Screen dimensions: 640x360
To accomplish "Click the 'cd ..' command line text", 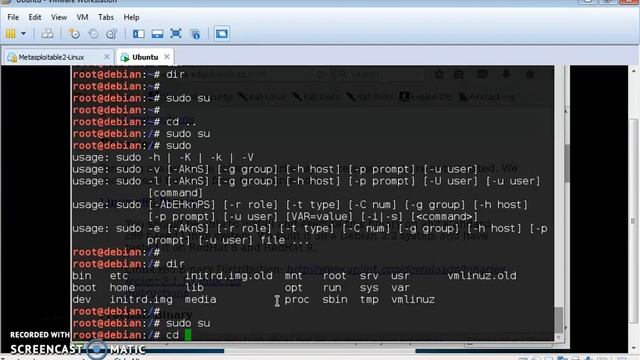I will click(x=181, y=122).
